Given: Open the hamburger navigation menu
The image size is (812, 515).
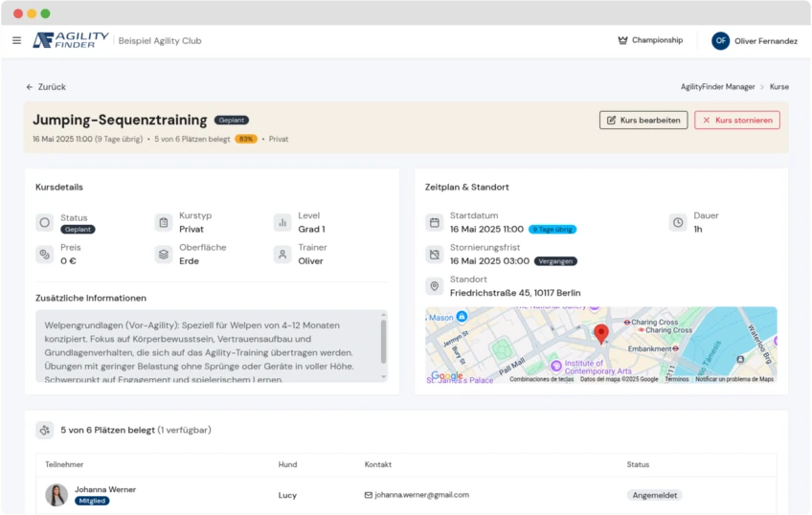Looking at the screenshot, I should (16, 40).
